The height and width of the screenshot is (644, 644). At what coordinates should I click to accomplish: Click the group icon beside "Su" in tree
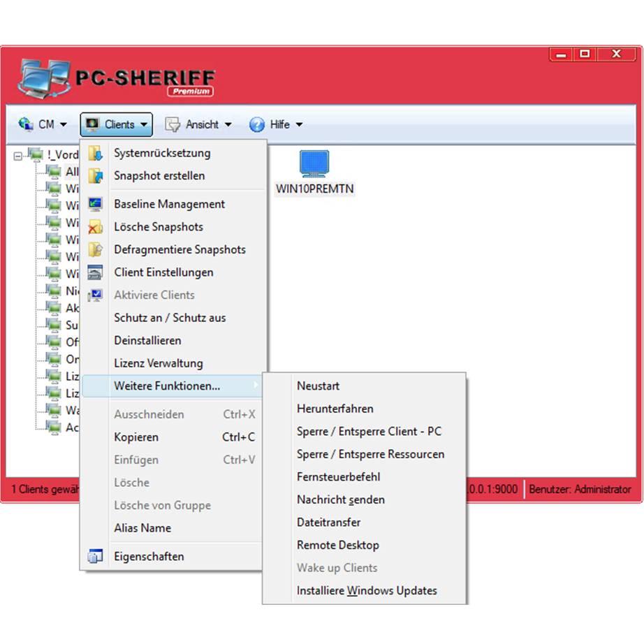point(53,325)
